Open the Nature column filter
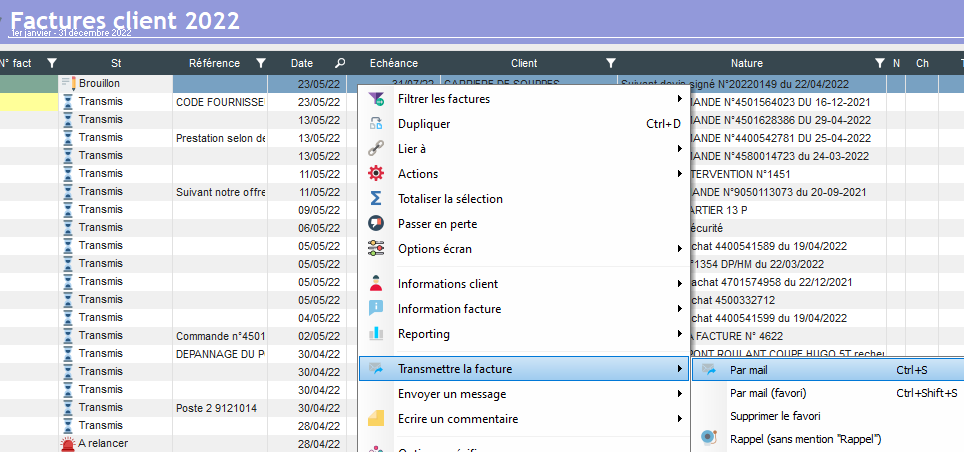Viewport: 964px width, 452px height. pyautogui.click(x=879, y=63)
